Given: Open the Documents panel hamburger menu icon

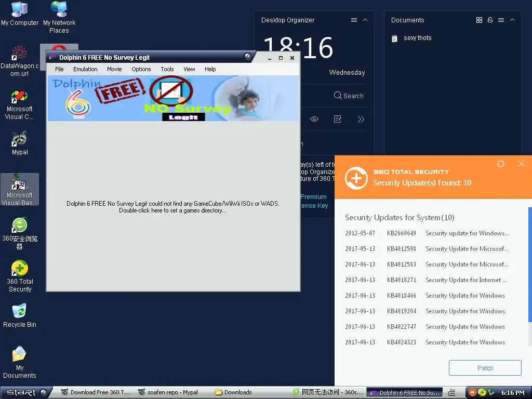Looking at the screenshot, I should click(501, 20).
